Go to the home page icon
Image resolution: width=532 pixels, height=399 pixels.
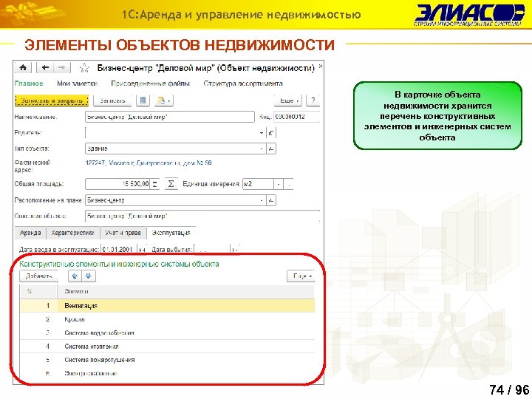pyautogui.click(x=23, y=67)
